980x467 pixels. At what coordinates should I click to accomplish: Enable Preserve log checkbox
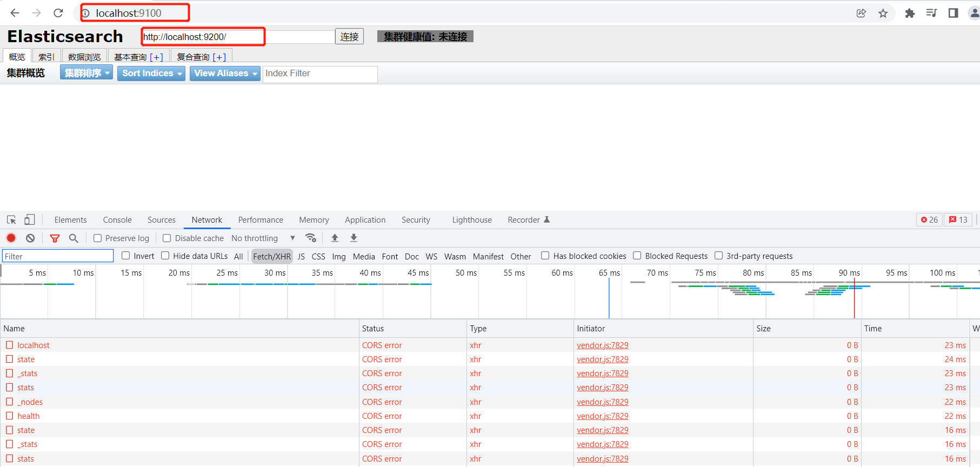97,238
